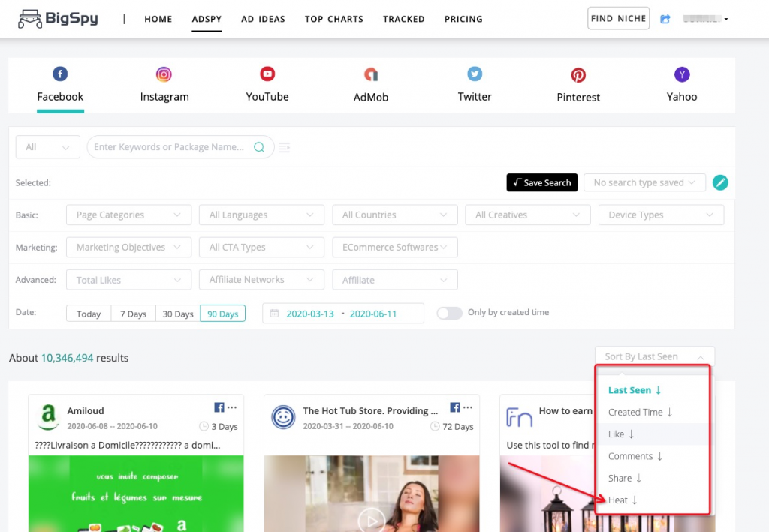
Task: Open the Affiliate dropdown
Action: click(395, 280)
